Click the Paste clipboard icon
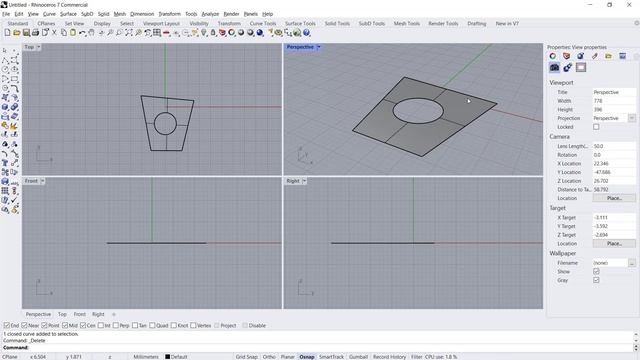The height and width of the screenshot is (360, 640). (73, 33)
